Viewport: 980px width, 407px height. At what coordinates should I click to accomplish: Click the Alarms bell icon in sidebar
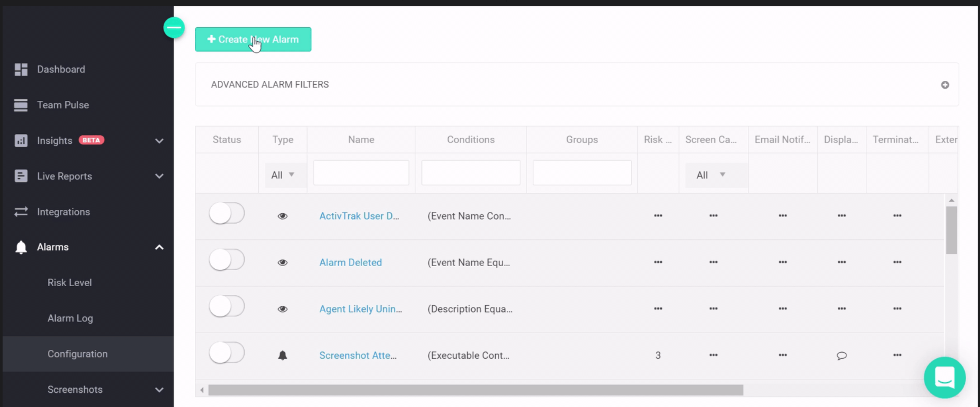point(21,247)
